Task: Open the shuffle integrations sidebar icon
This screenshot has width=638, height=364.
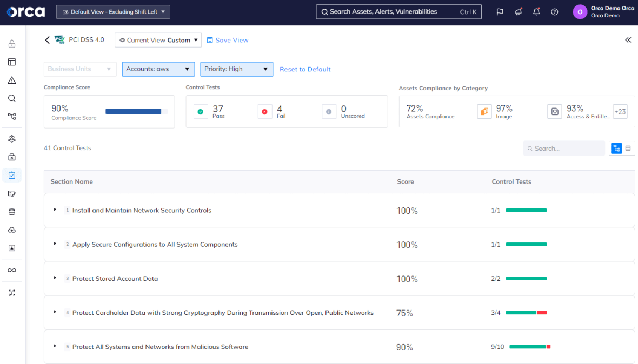Action: (12, 293)
